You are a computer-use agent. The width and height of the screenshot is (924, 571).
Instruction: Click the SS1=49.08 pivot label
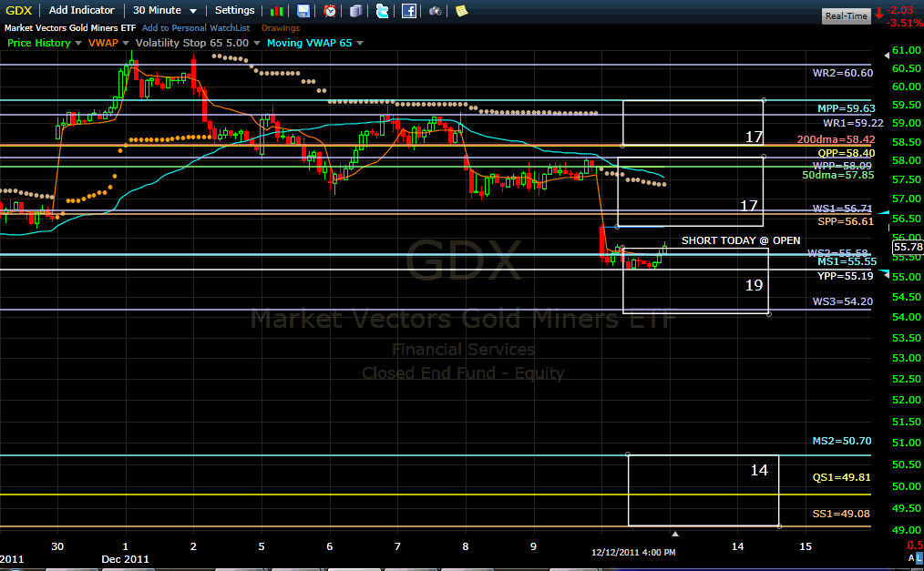[x=841, y=514]
